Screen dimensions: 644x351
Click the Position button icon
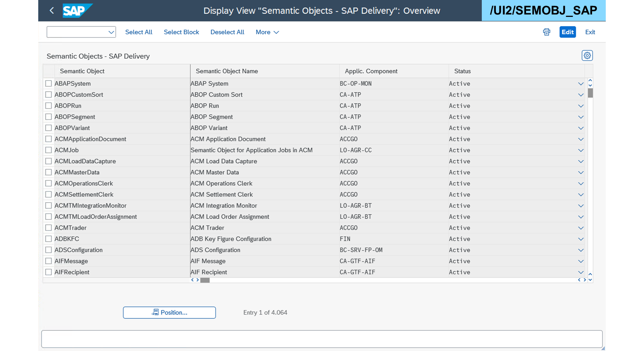click(155, 312)
